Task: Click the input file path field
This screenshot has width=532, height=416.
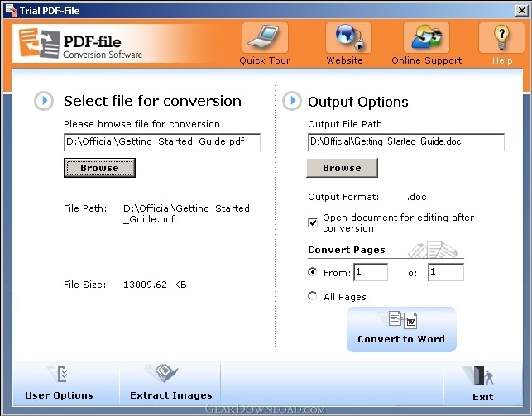Action: [x=162, y=142]
